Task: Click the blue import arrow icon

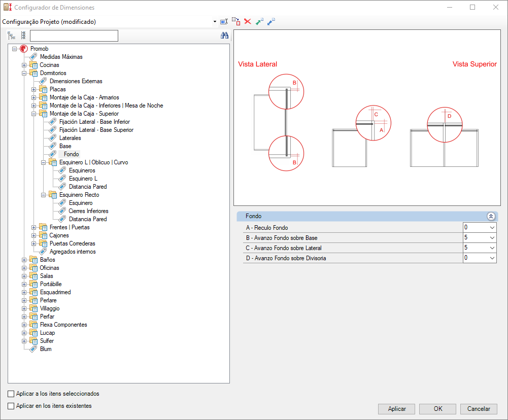Action: [271, 22]
